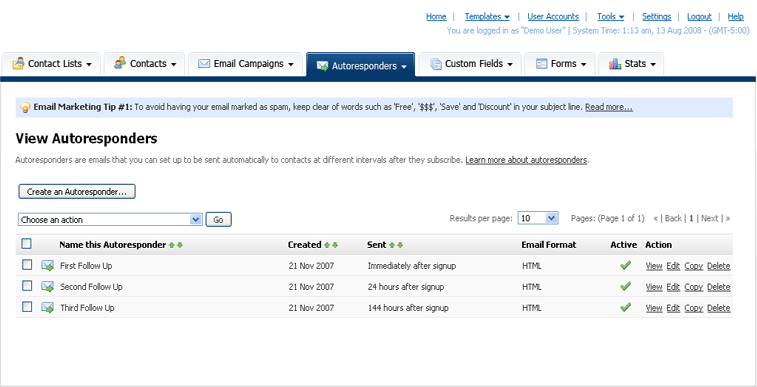
Task: Check the select-all checkbox in table header
Action: pyautogui.click(x=27, y=244)
